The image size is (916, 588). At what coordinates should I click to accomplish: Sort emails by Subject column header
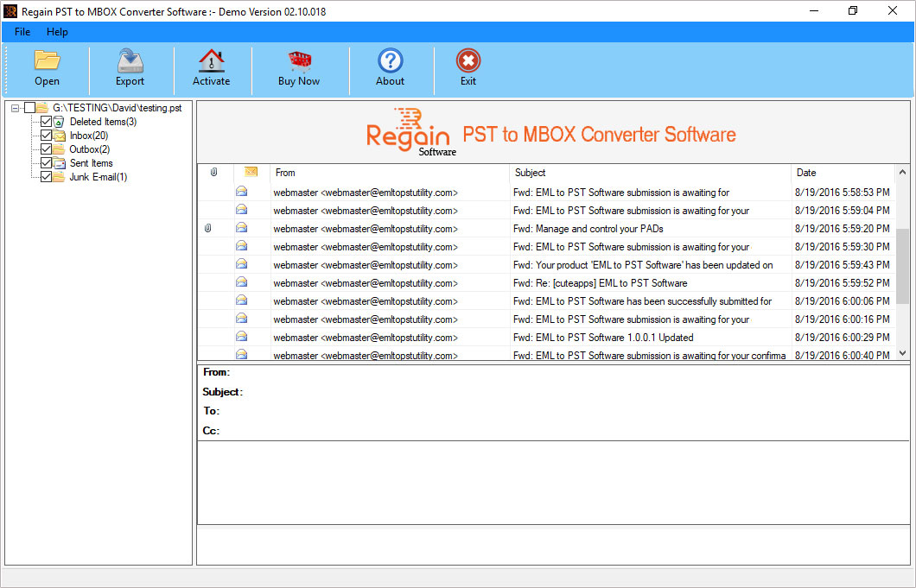click(x=650, y=173)
